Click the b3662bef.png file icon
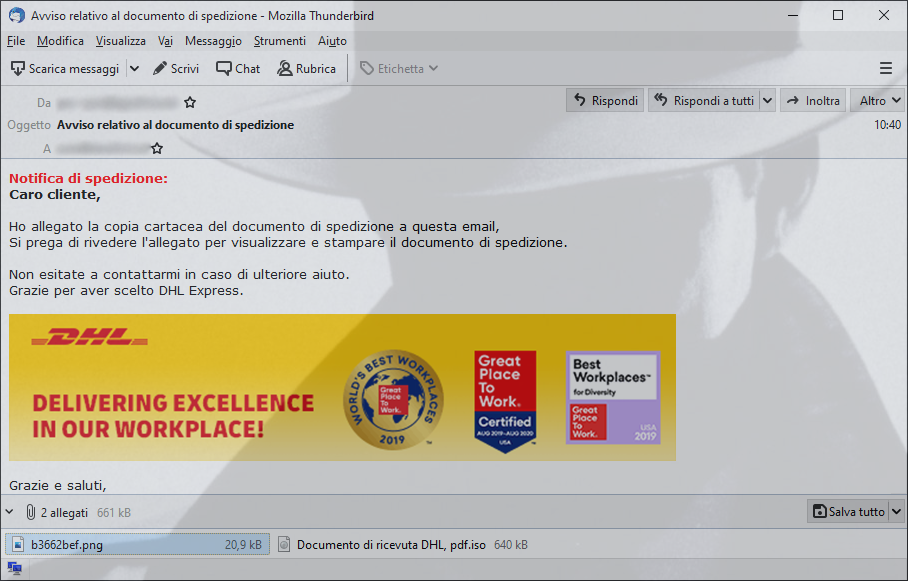 (x=18, y=545)
